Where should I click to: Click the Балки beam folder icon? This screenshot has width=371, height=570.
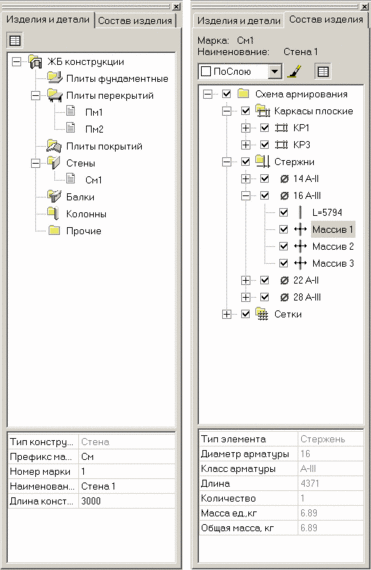54,197
